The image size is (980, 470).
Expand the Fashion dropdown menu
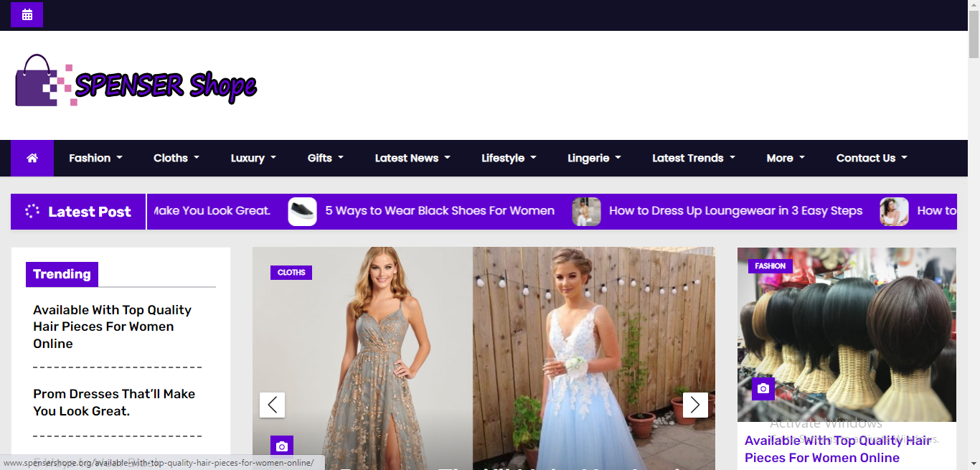tap(95, 158)
